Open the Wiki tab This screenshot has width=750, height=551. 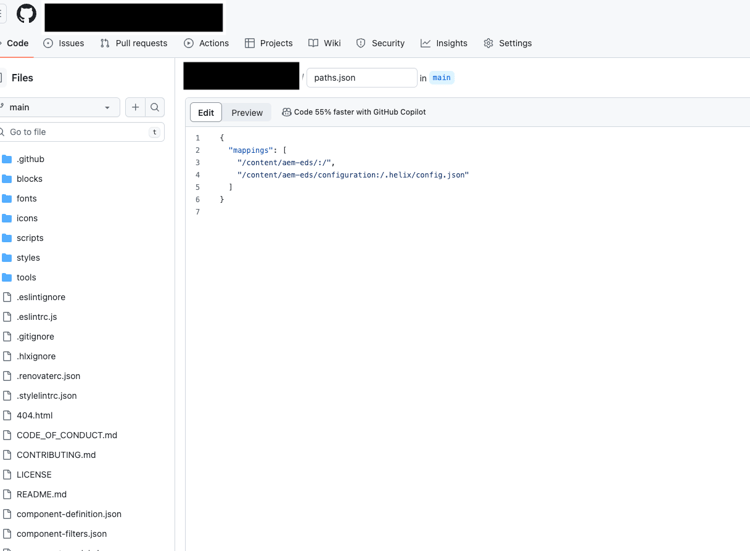click(x=324, y=43)
